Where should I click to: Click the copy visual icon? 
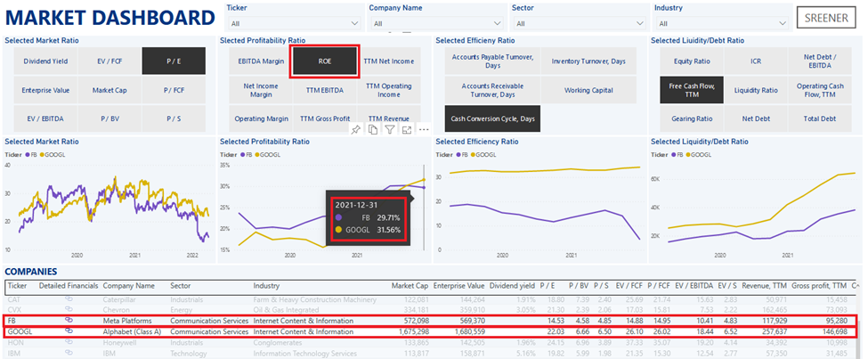pyautogui.click(x=373, y=130)
